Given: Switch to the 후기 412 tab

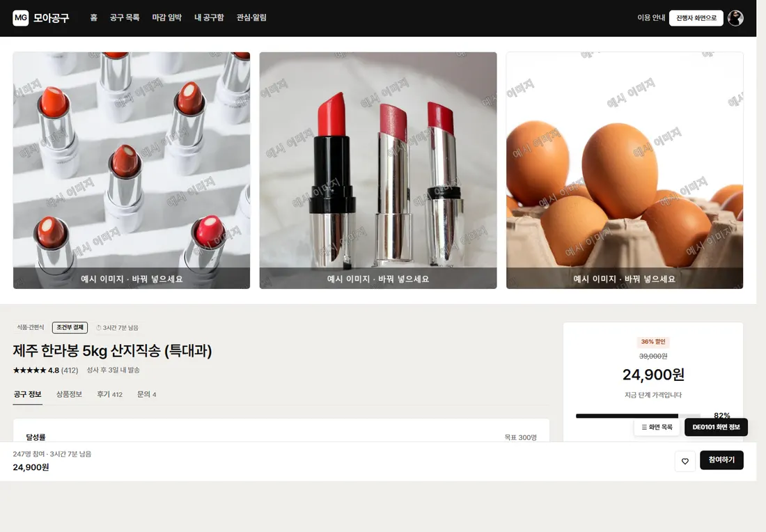Looking at the screenshot, I should (109, 394).
